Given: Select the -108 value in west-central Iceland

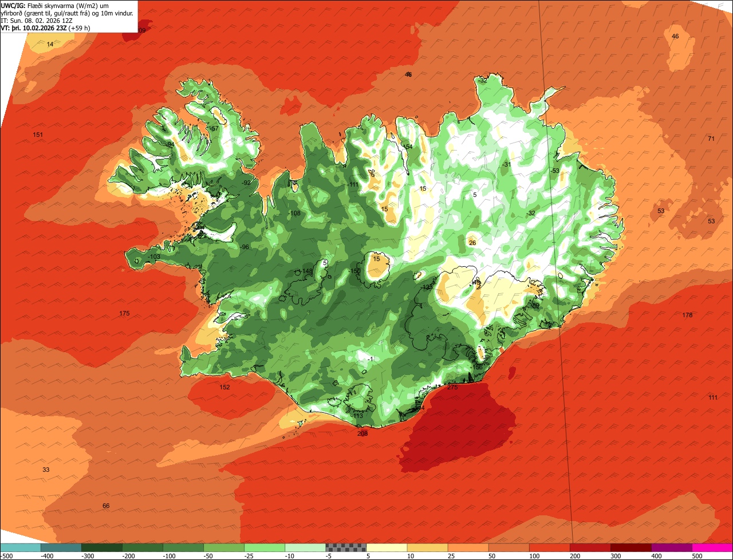Looking at the screenshot, I should (x=294, y=213).
